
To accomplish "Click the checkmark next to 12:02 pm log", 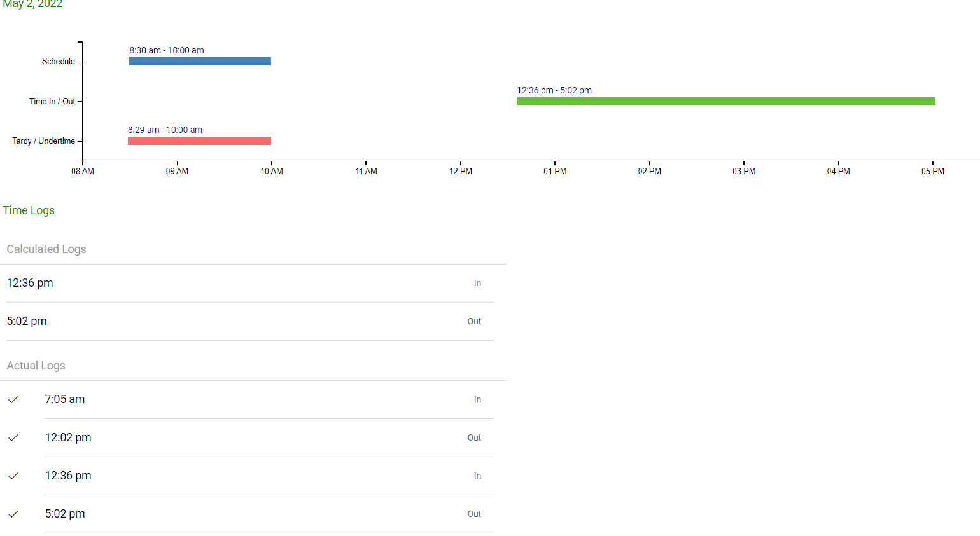I will 13,437.
